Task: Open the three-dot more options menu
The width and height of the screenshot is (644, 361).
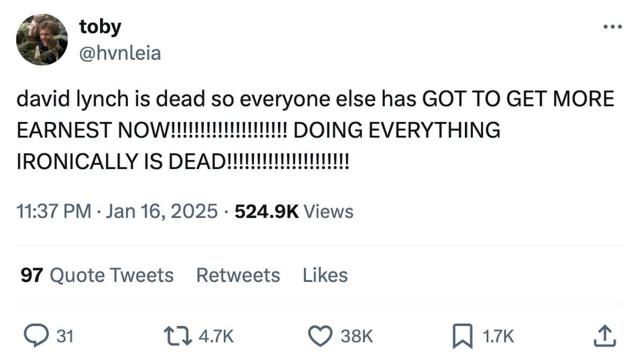Action: (x=612, y=26)
